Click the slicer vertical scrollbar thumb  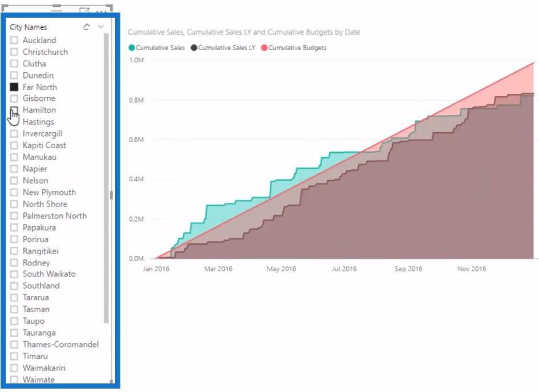(x=106, y=178)
